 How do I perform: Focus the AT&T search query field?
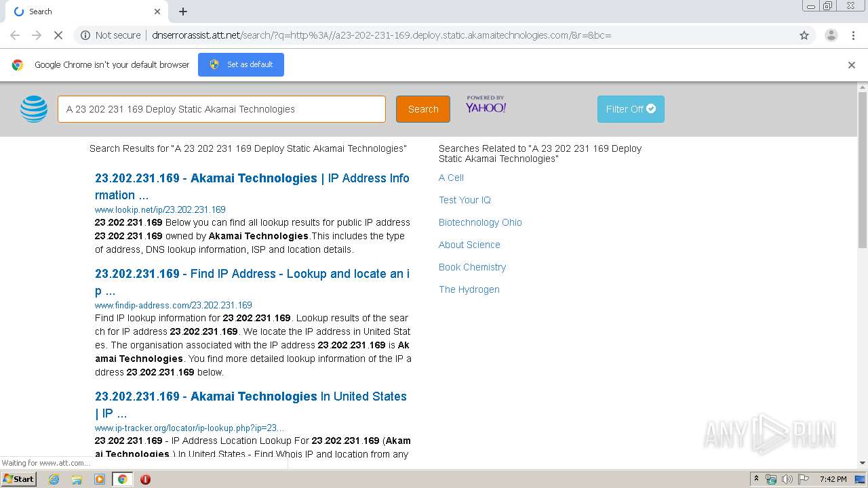pyautogui.click(x=222, y=109)
